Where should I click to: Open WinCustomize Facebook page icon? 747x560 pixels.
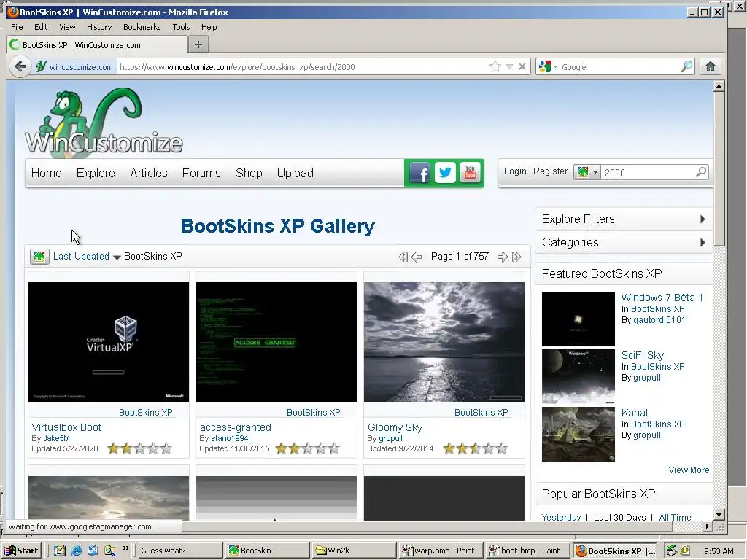(x=419, y=172)
